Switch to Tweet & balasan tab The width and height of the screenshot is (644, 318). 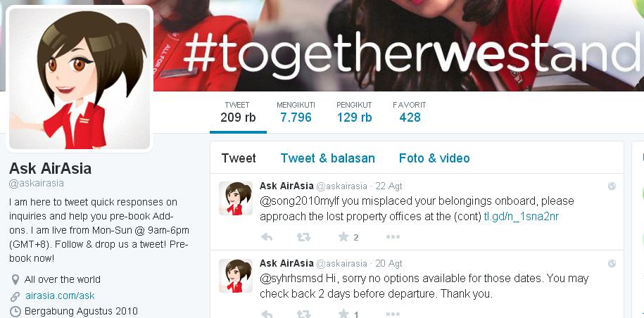[328, 158]
